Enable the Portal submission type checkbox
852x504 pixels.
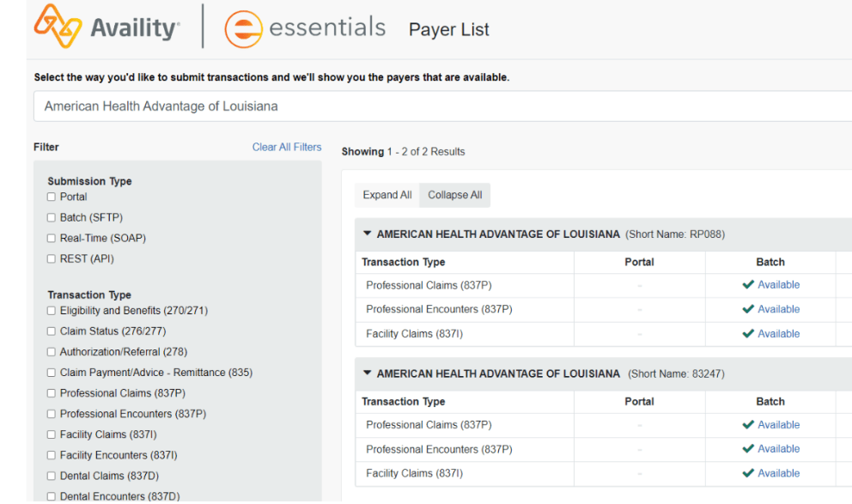(x=52, y=197)
